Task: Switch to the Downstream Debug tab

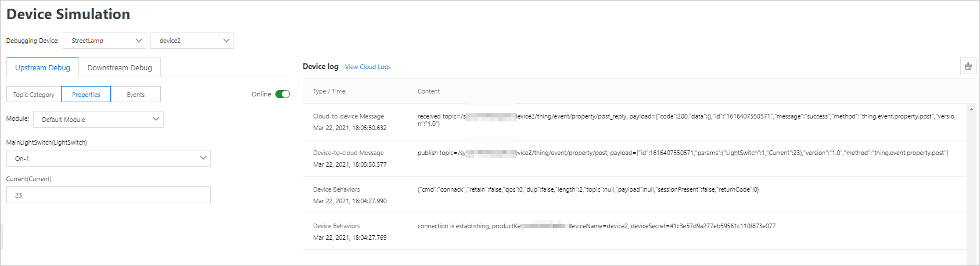Action: 120,67
